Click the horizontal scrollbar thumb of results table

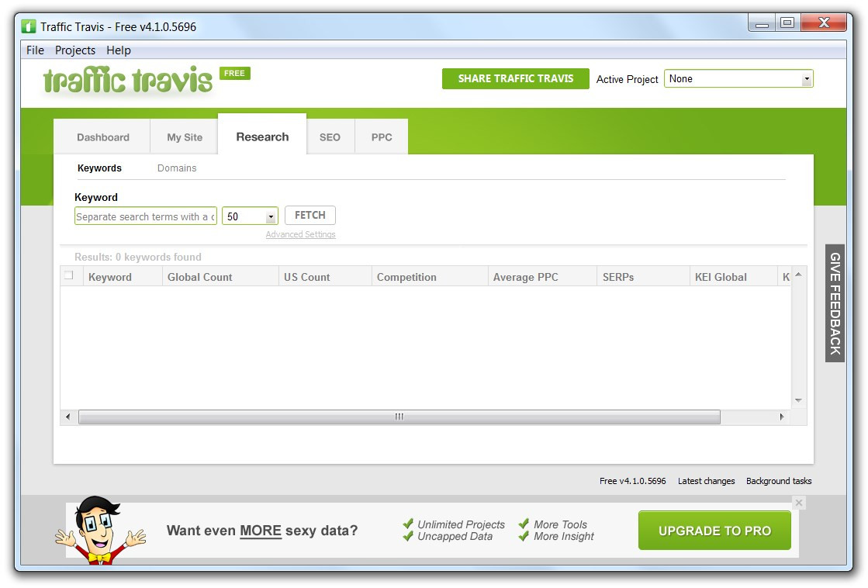click(399, 417)
